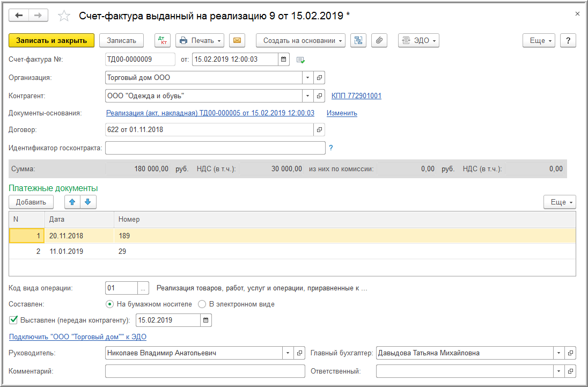The width and height of the screenshot is (588, 387).
Task: Add a payment document with Добавить
Action: coord(31,202)
